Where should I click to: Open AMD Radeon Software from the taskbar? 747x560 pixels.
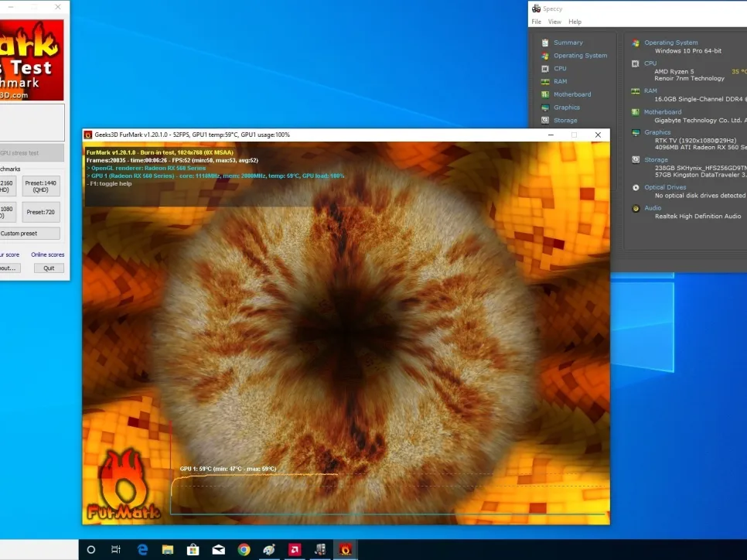coord(295,550)
